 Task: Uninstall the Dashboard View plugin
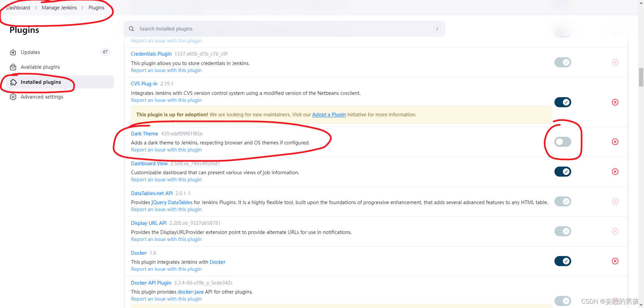(x=615, y=172)
